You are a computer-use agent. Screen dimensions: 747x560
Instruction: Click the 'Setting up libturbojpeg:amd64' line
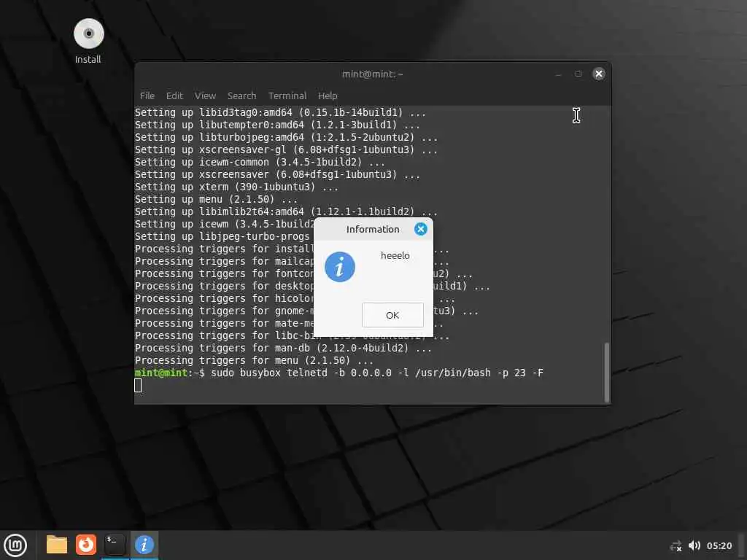click(286, 137)
